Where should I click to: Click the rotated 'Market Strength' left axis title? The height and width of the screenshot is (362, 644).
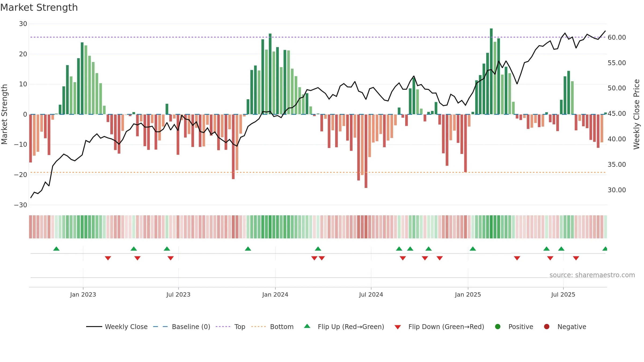coord(4,114)
